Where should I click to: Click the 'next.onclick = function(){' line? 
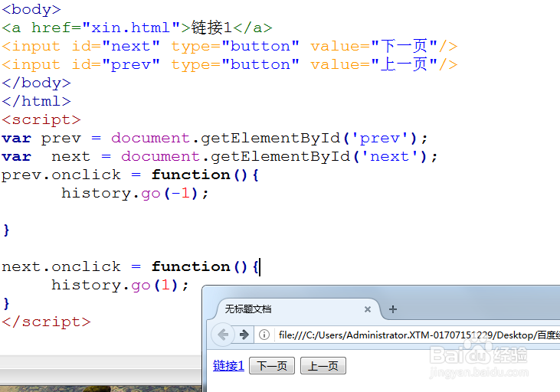click(x=130, y=266)
